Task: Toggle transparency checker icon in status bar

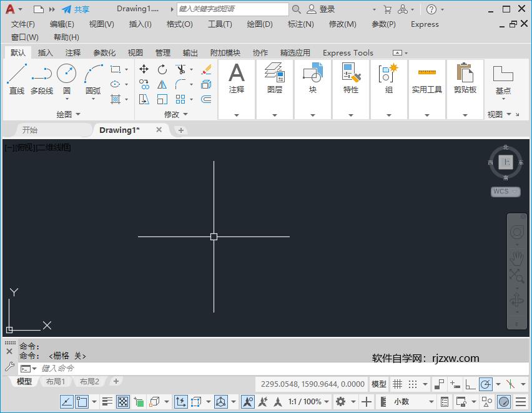Action: click(123, 402)
